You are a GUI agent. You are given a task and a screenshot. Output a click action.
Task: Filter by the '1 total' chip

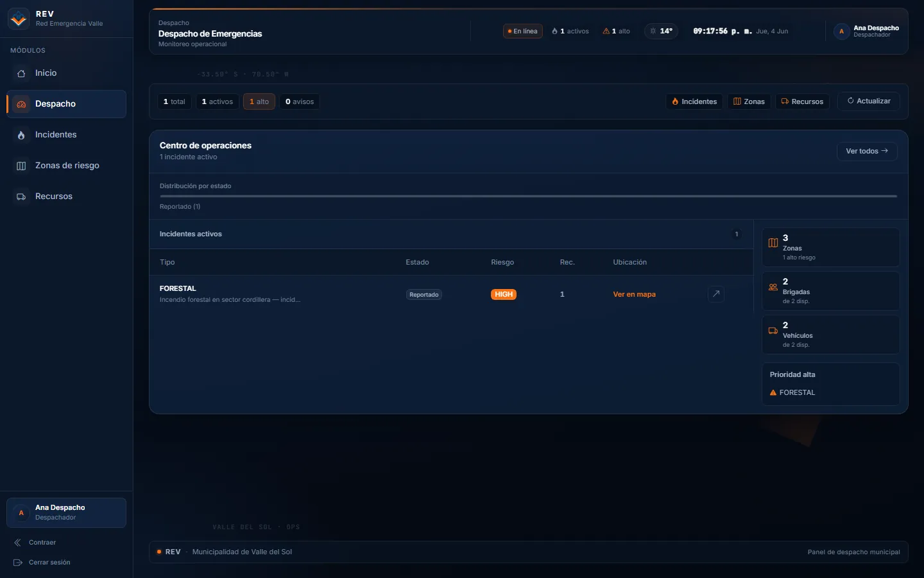click(x=175, y=101)
